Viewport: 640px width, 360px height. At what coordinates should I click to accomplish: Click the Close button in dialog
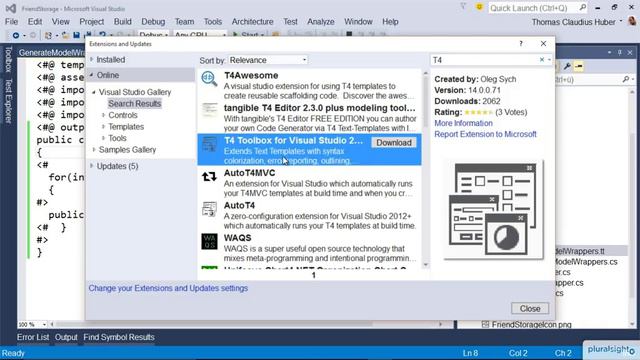pos(530,309)
